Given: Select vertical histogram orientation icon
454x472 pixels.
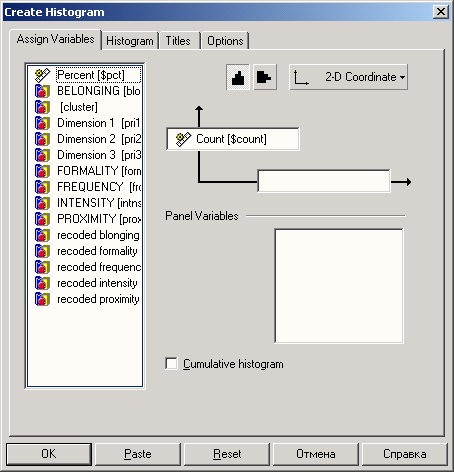Looking at the screenshot, I should 238,77.
